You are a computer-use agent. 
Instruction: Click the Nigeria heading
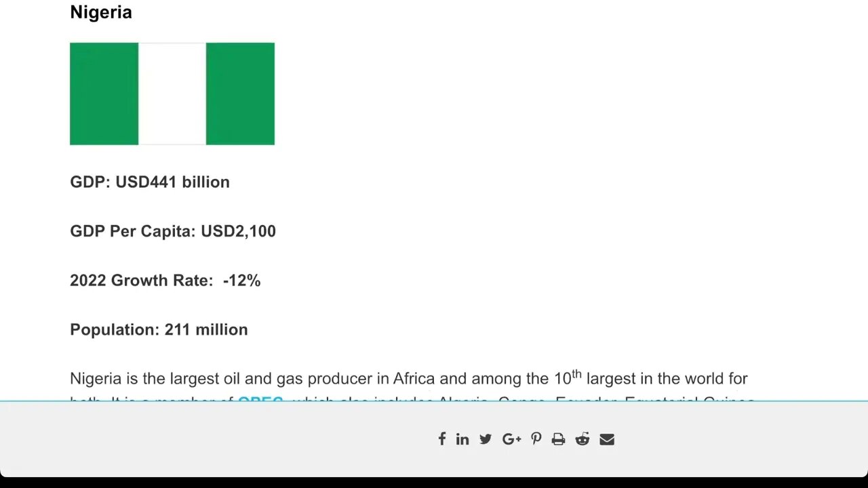click(101, 12)
